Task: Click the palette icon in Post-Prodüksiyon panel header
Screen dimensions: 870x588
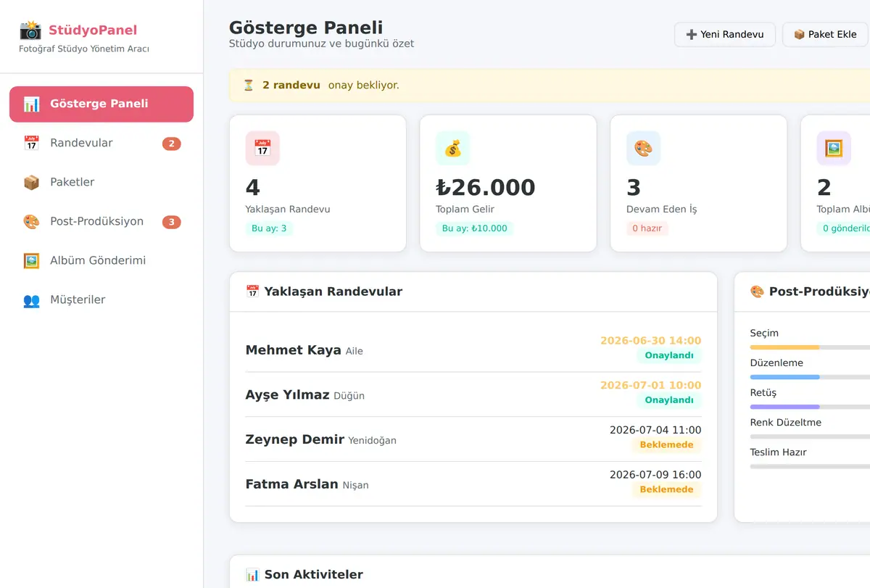Action: click(757, 291)
